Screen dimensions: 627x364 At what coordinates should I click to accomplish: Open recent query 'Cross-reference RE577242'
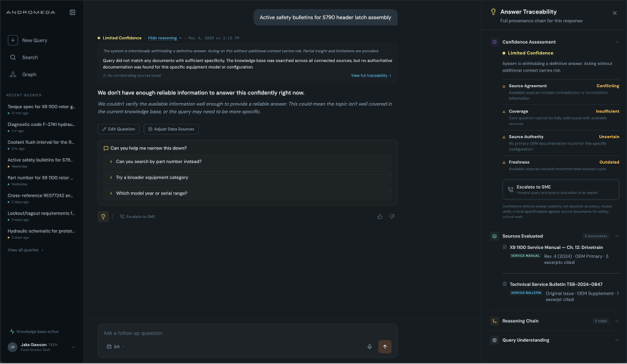pyautogui.click(x=42, y=198)
